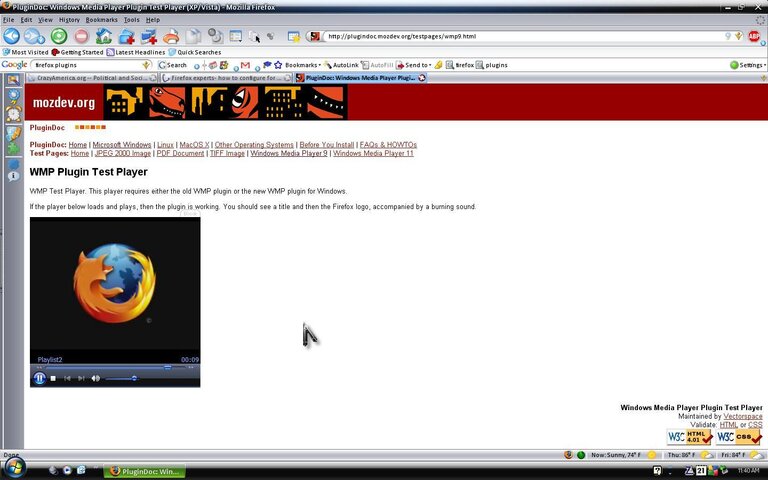
Task: Open the Edit menu
Action: 26,20
